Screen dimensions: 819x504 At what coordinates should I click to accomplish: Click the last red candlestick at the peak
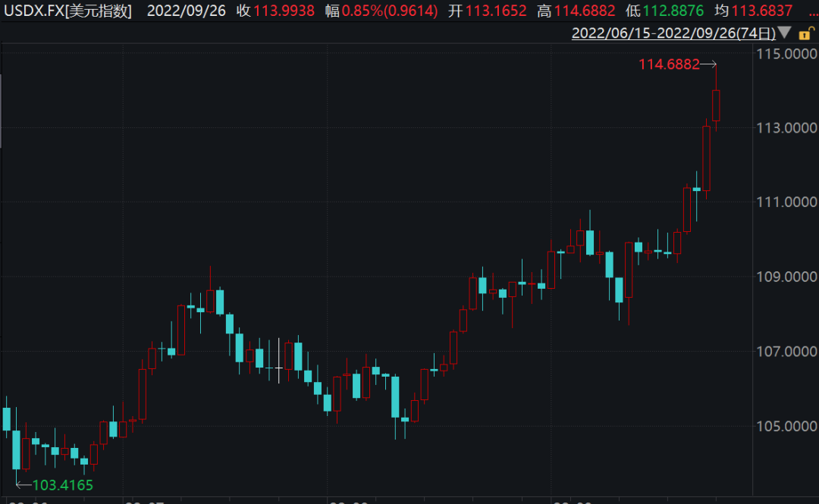[x=716, y=105]
